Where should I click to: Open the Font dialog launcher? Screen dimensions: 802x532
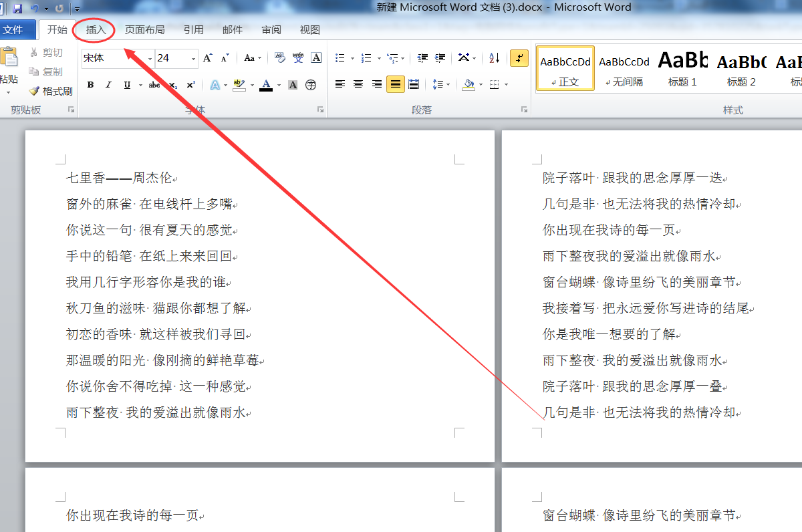(321, 110)
